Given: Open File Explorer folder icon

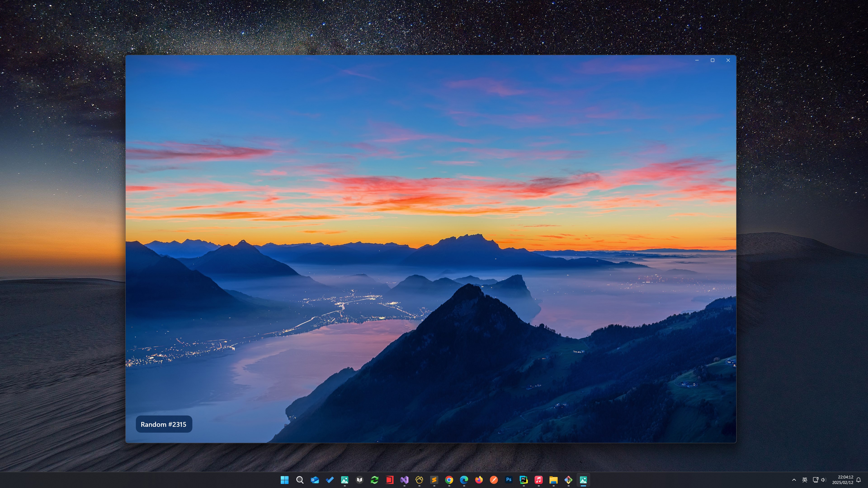Looking at the screenshot, I should click(x=553, y=480).
